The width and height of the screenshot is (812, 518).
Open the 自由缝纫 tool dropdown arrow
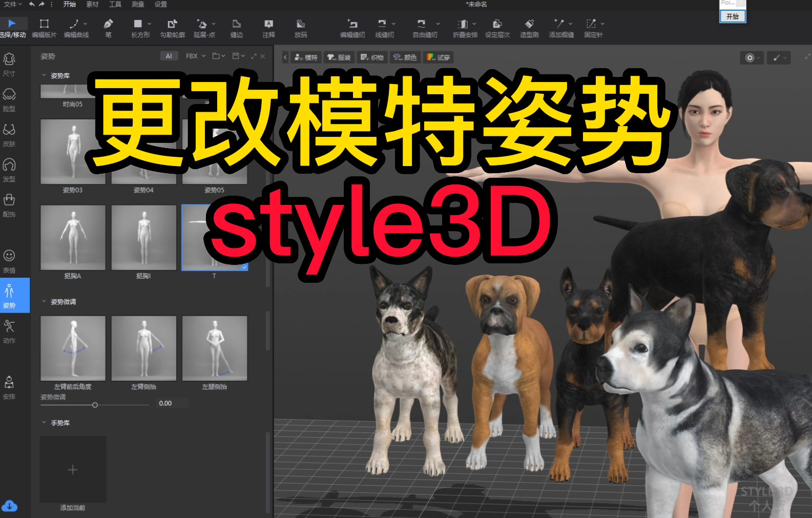coord(438,24)
